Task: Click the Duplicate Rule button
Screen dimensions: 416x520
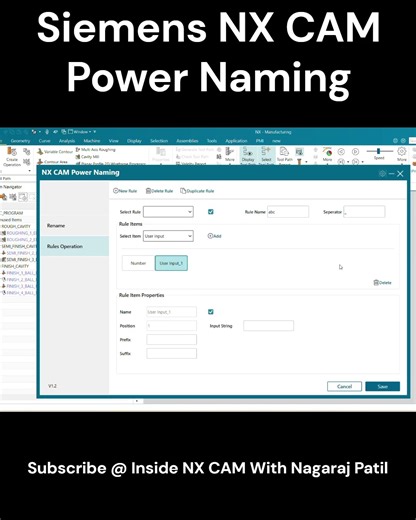Action: pos(197,191)
